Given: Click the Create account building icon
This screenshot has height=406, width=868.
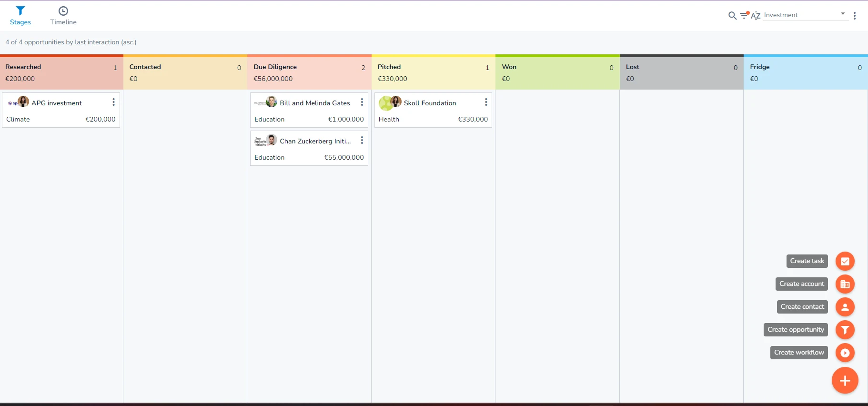Looking at the screenshot, I should coord(845,284).
